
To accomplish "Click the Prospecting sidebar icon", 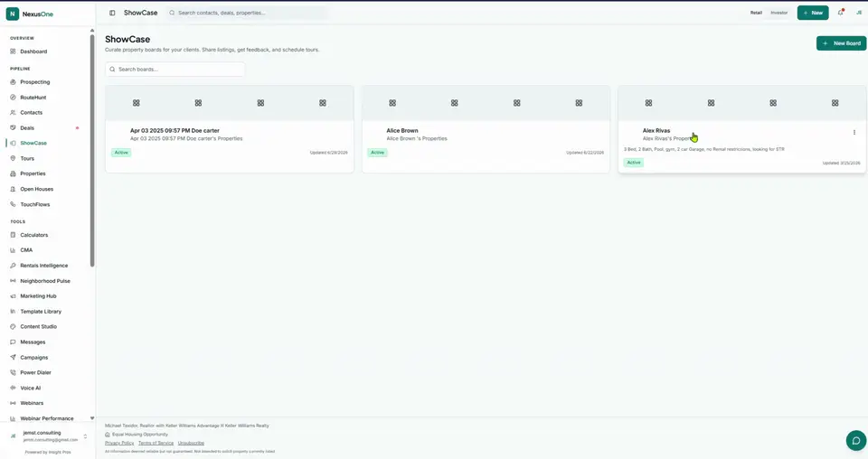I will click(13, 82).
